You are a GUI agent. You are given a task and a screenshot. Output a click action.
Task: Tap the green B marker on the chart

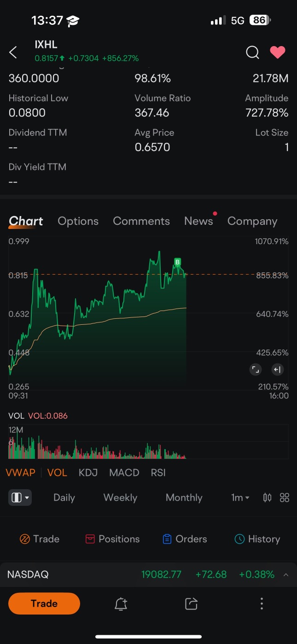(x=177, y=262)
